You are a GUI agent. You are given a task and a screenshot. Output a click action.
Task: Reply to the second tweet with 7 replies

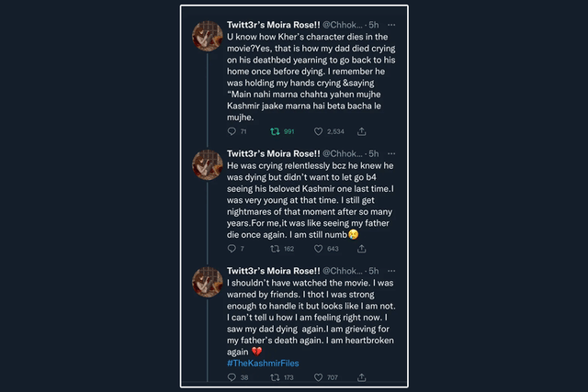click(231, 248)
